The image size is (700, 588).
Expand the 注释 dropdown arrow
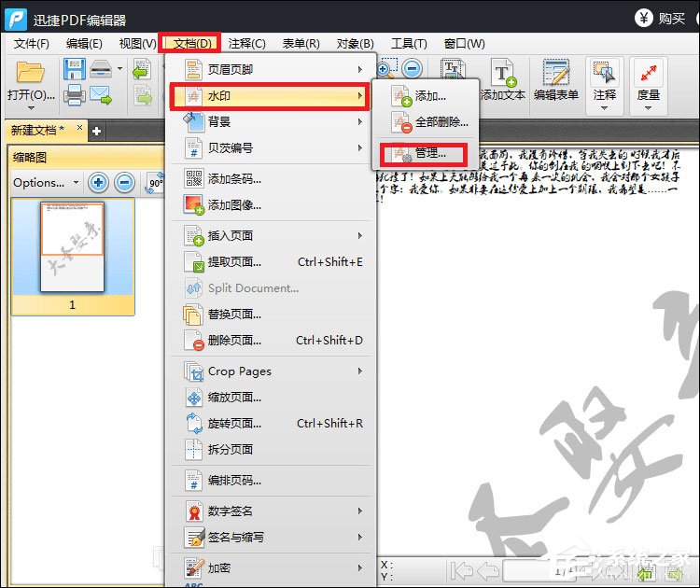(605, 108)
